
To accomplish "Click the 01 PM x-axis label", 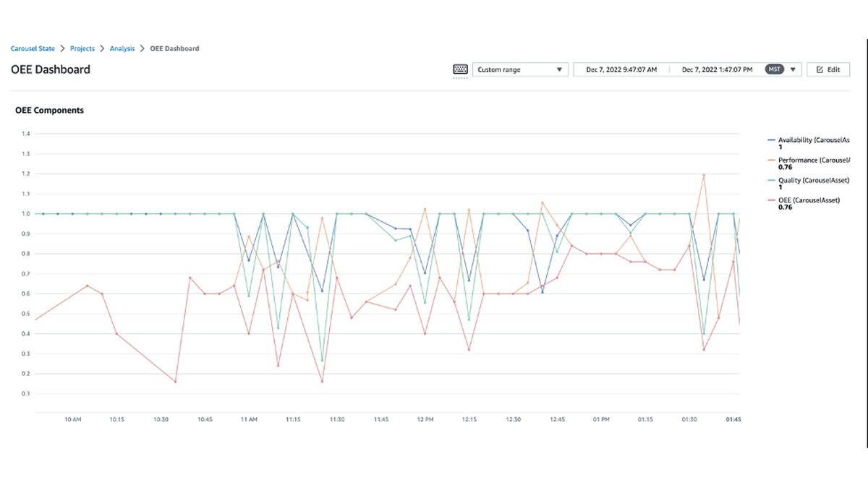I will [x=601, y=419].
